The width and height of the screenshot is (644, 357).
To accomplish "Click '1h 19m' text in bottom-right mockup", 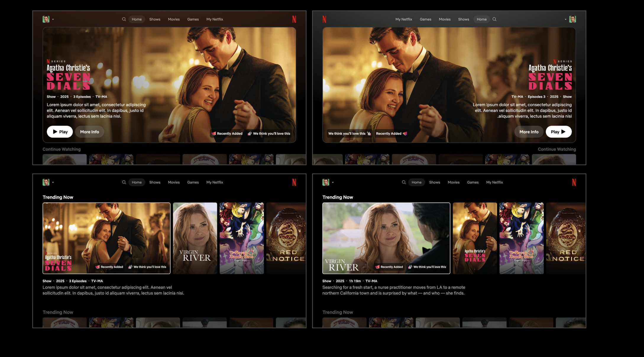I will coord(355,281).
